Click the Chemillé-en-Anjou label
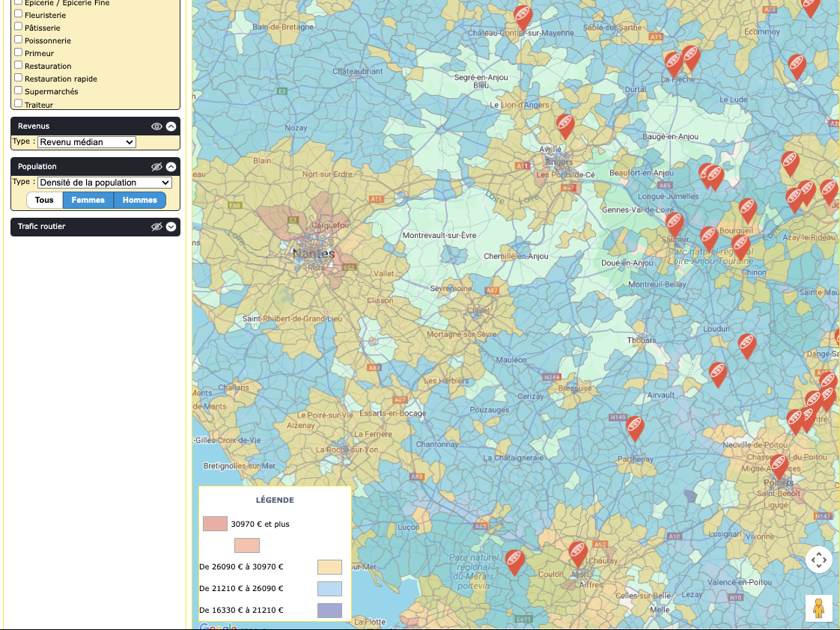Image resolution: width=840 pixels, height=630 pixels. [x=516, y=256]
